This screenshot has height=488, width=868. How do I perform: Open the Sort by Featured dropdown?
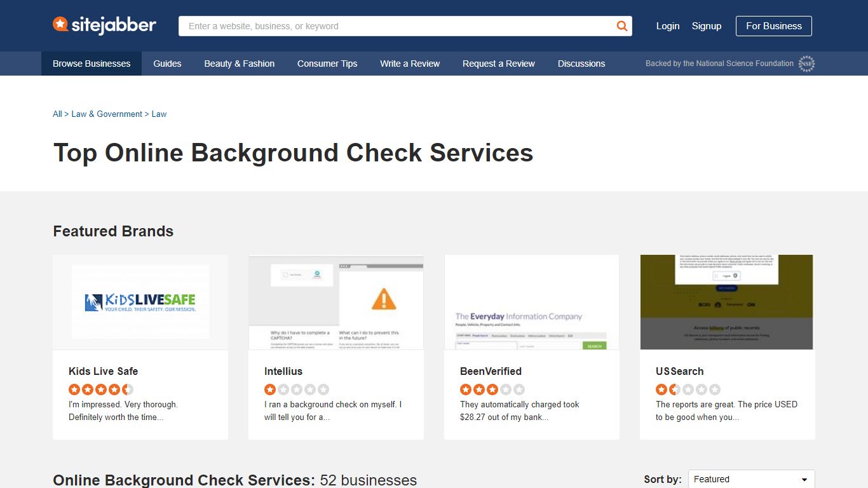(751, 479)
